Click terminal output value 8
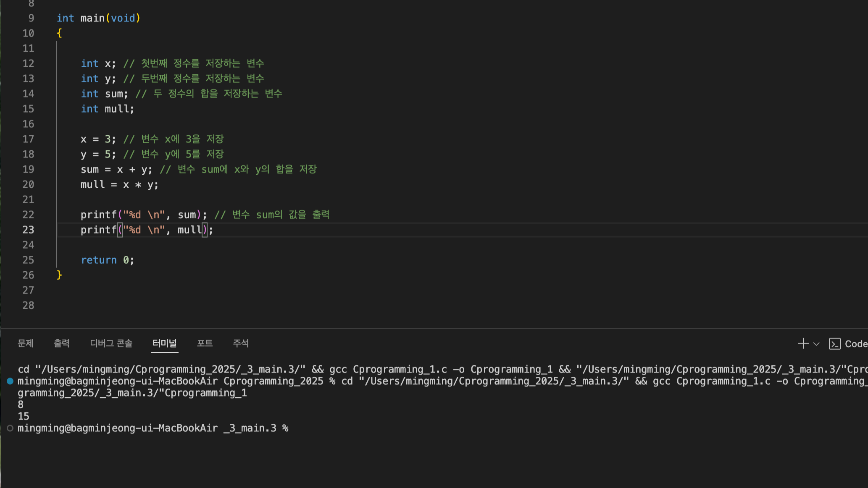Image resolution: width=868 pixels, height=488 pixels. (x=21, y=405)
